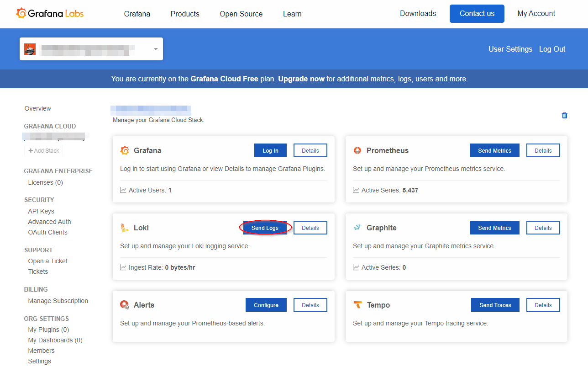
Task: Open My Dashboards (0)
Action: (x=55, y=340)
